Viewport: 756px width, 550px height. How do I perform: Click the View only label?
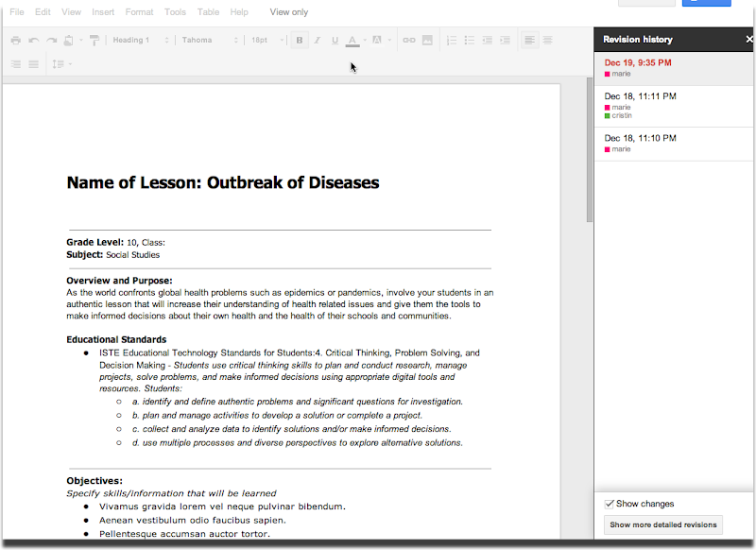pos(289,12)
